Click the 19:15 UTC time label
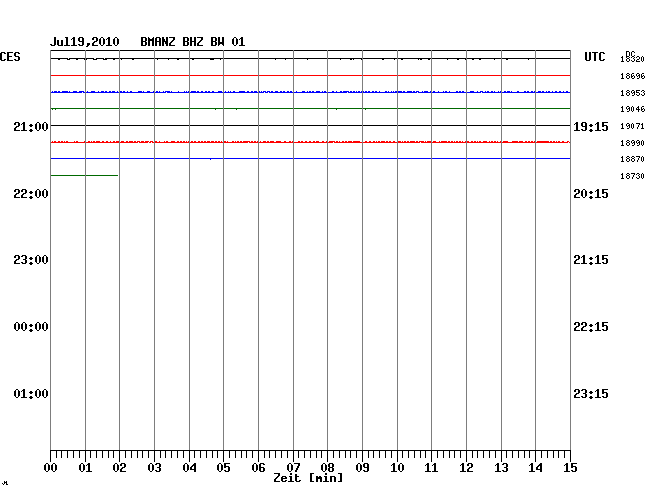Viewport: 650px width, 494px height. pyautogui.click(x=591, y=126)
